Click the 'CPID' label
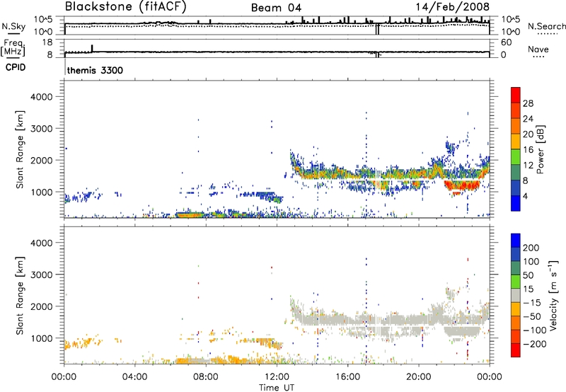Image resolution: width=566 pixels, height=392 pixels. pyautogui.click(x=16, y=67)
